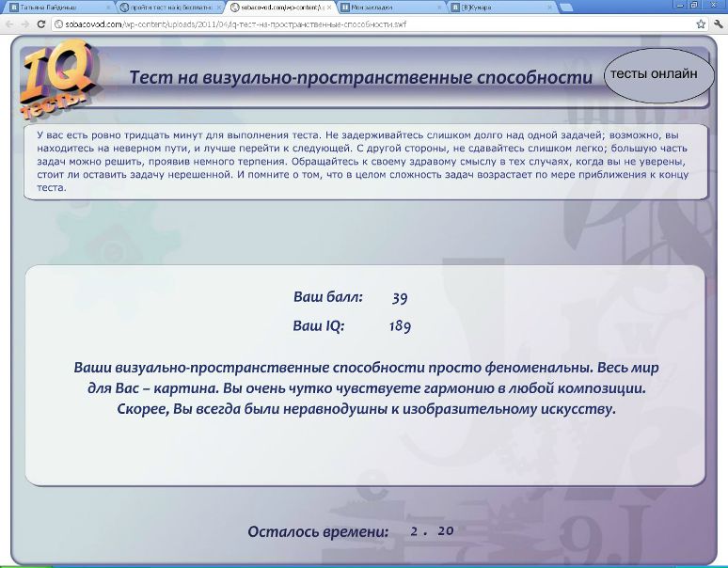Image resolution: width=728 pixels, height=568 pixels.
Task: Click the IQ тесты logo
Action: 58,79
